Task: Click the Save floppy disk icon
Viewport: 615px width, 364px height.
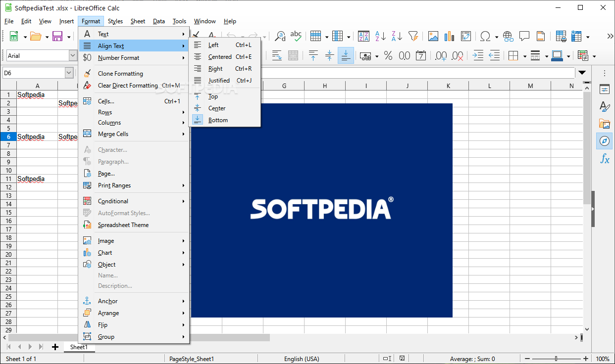Action: [x=57, y=37]
